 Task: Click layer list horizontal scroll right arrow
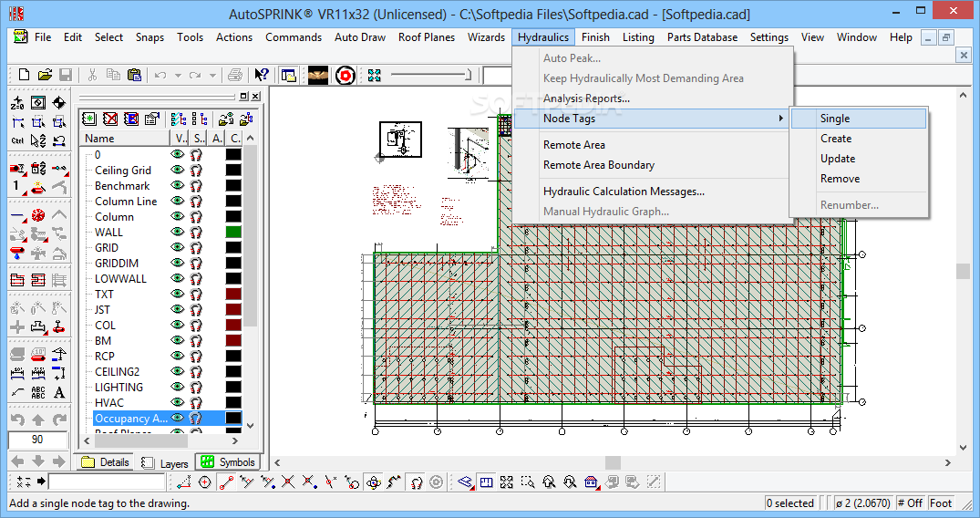[x=235, y=440]
